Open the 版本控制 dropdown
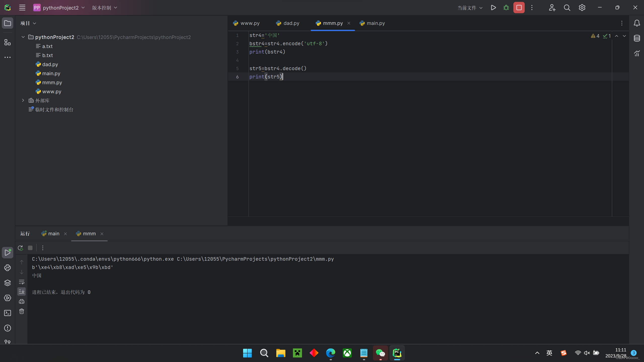 point(104,8)
